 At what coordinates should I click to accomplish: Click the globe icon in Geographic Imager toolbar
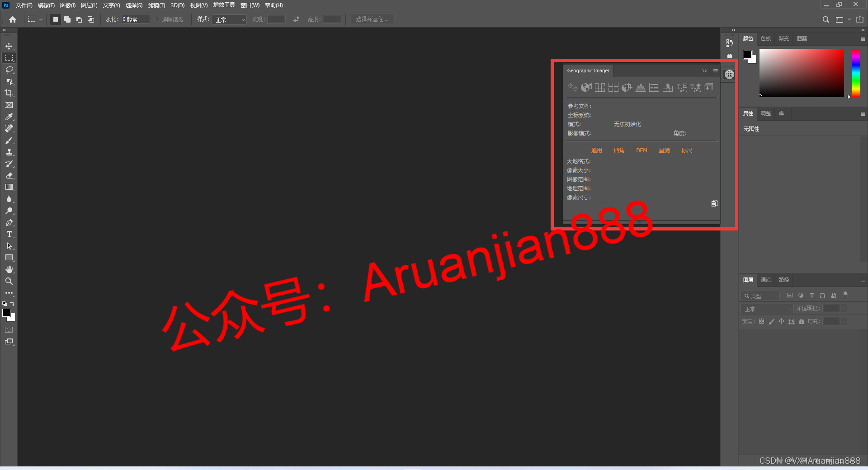[586, 87]
